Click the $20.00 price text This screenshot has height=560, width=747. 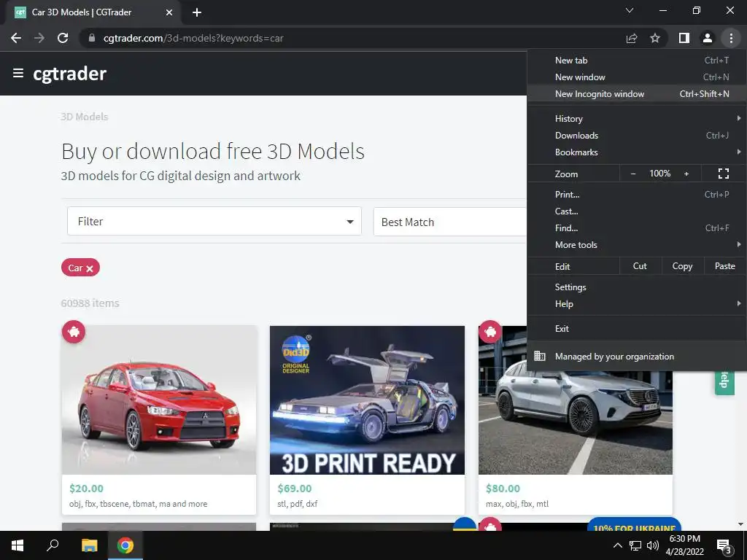click(x=86, y=489)
